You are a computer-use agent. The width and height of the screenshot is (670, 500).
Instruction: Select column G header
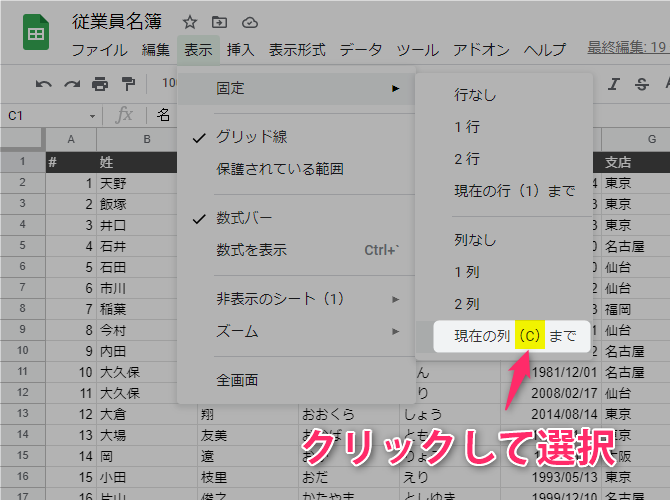(x=636, y=139)
